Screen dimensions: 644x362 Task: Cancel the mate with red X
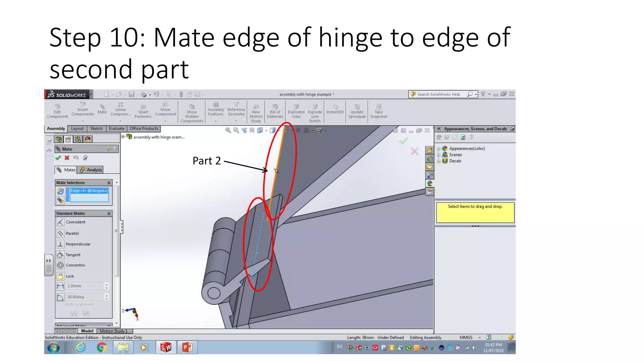[x=67, y=158]
